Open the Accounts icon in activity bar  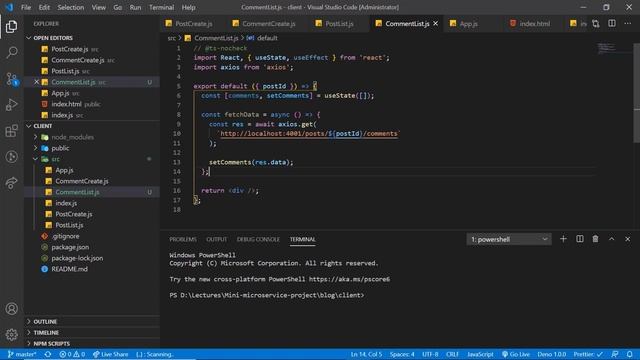pos(11,309)
